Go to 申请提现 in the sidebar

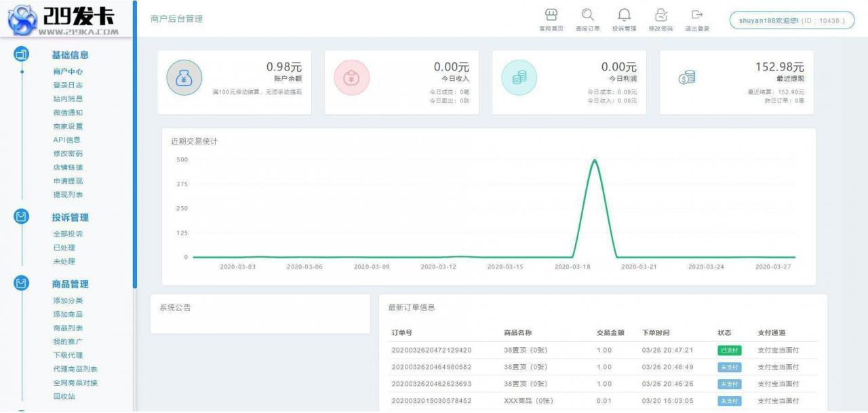tap(68, 181)
